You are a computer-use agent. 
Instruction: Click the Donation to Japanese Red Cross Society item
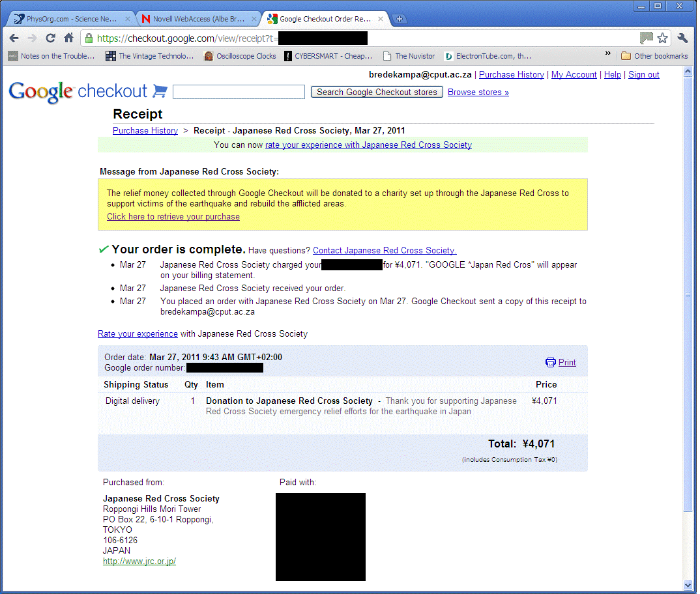(x=289, y=401)
